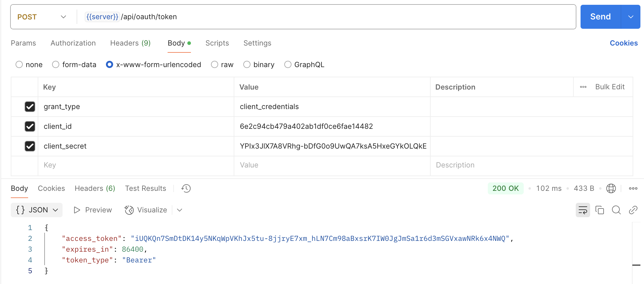Toggle word wrap icon in response
This screenshot has width=644, height=284.
(x=583, y=210)
